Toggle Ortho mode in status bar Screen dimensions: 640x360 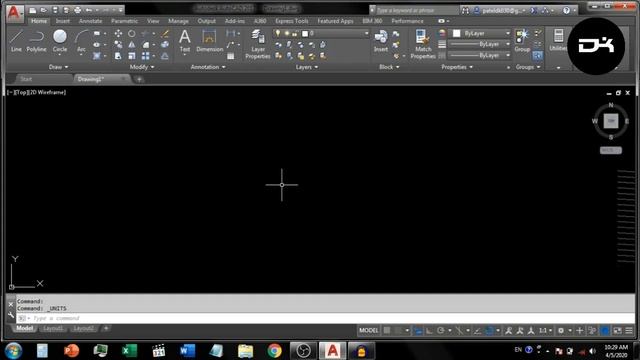429,330
